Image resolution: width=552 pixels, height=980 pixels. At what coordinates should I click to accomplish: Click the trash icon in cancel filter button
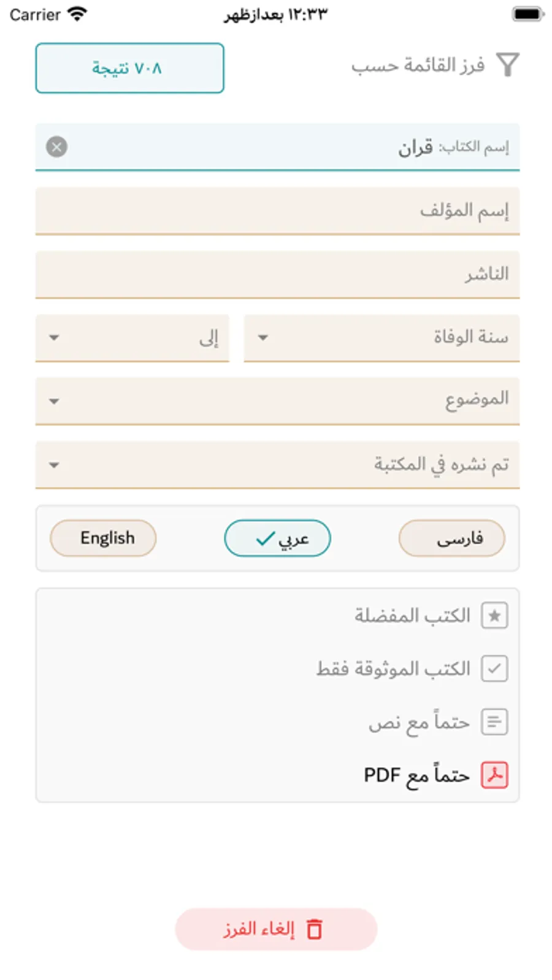click(315, 929)
